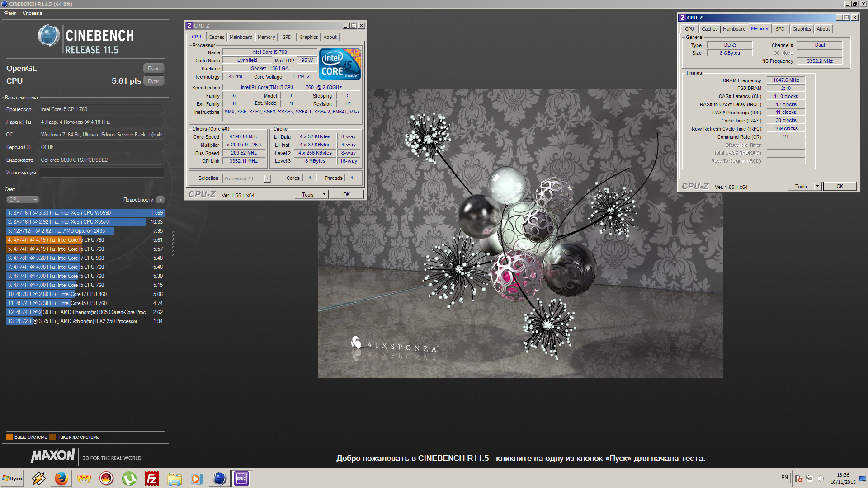Switch to Mainboard tab in Memory window
868x488 pixels.
[x=734, y=29]
